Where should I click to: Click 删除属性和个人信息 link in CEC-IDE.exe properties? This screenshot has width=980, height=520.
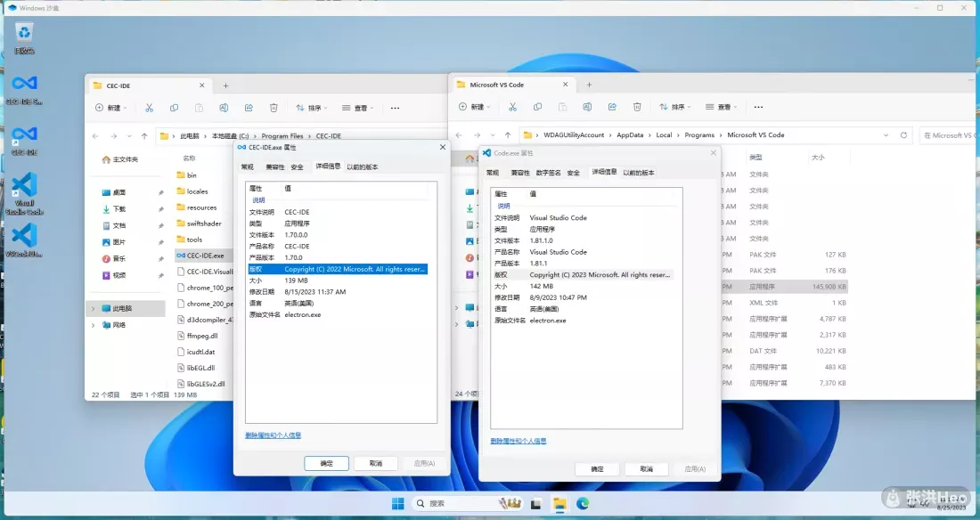pyautogui.click(x=274, y=435)
